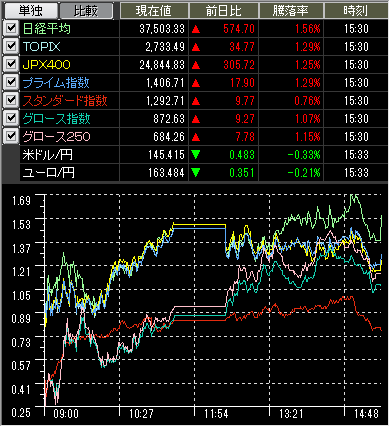Select the グロース指数 label
Viewport: 390px width, 427px height.
[x=56, y=119]
